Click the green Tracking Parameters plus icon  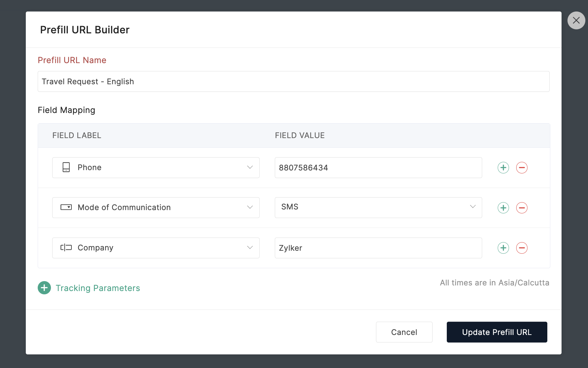[44, 288]
